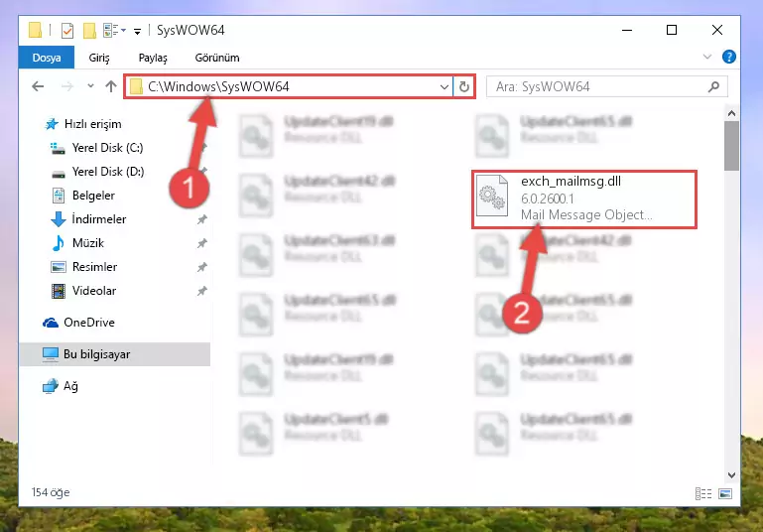The height and width of the screenshot is (532, 763).
Task: Open Resimler folder in sidebar
Action: tap(94, 267)
